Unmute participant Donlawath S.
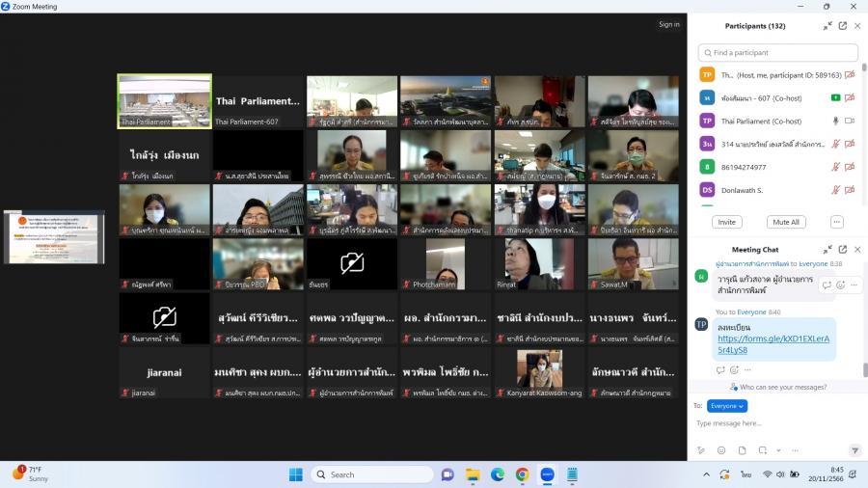The height and width of the screenshot is (488, 868). [835, 190]
